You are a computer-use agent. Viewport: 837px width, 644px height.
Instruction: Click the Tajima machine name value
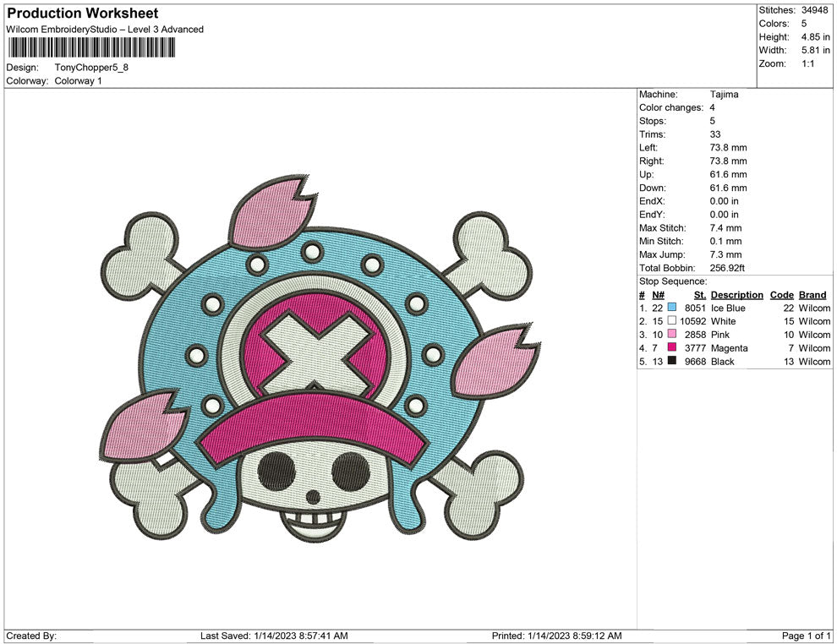pos(723,94)
